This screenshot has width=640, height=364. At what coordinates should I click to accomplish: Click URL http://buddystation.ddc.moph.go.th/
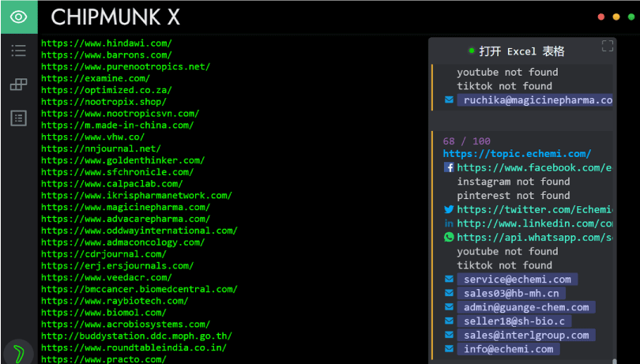click(137, 336)
